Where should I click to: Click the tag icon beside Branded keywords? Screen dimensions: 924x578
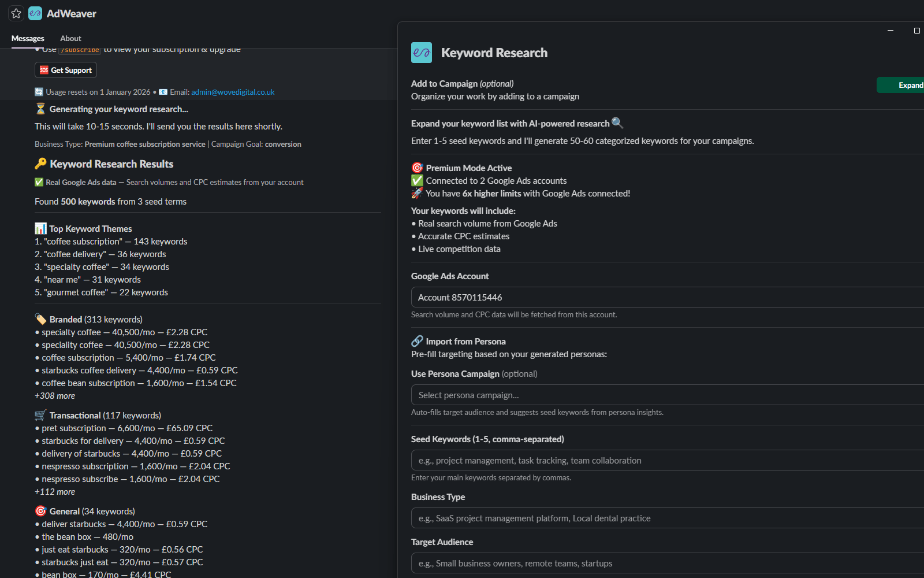click(40, 318)
